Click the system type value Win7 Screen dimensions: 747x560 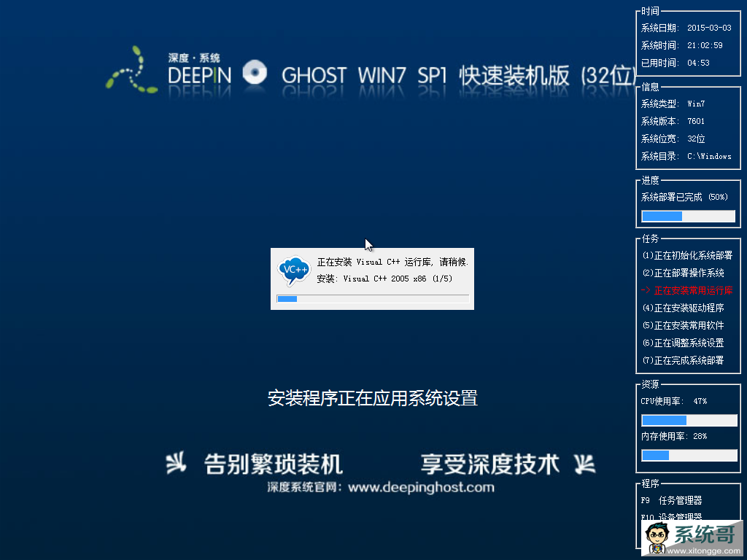tap(696, 104)
